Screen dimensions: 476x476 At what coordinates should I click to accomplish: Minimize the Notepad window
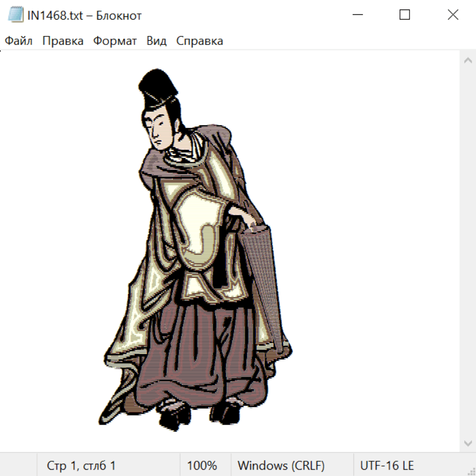pos(357,15)
